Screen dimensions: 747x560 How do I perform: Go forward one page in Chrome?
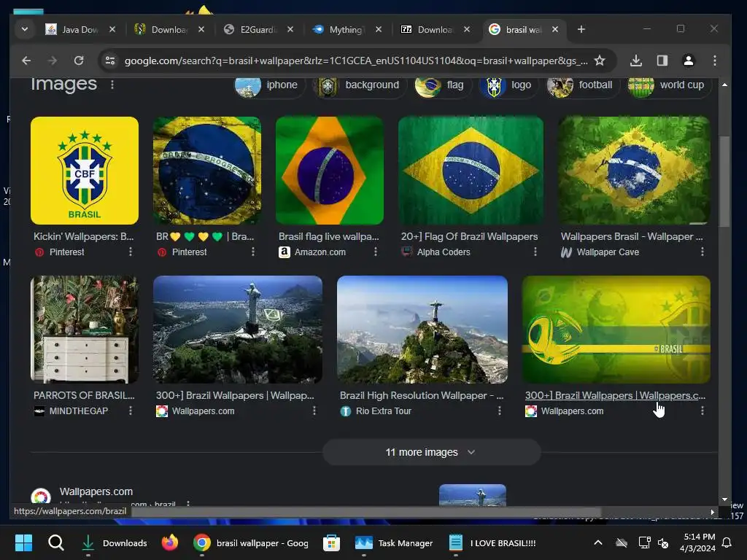click(x=53, y=61)
